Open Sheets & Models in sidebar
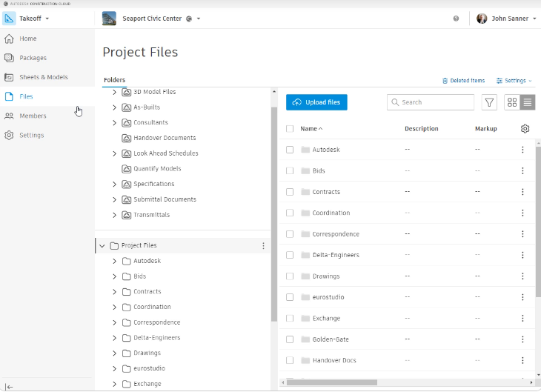 point(43,77)
